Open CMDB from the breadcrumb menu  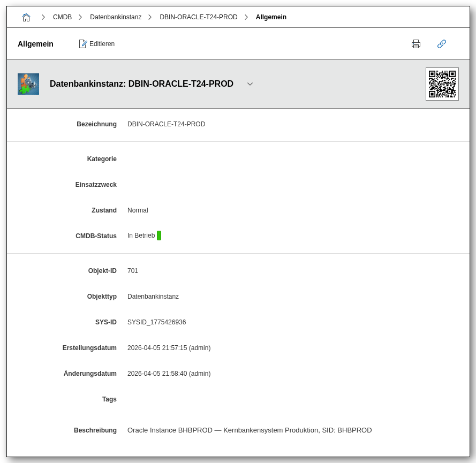point(62,17)
